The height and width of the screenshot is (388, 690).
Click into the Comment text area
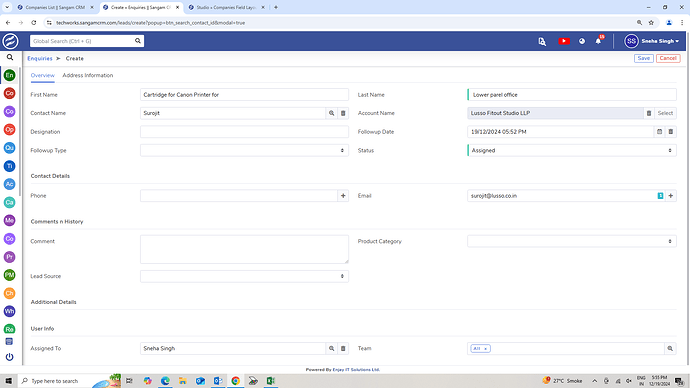pos(244,249)
